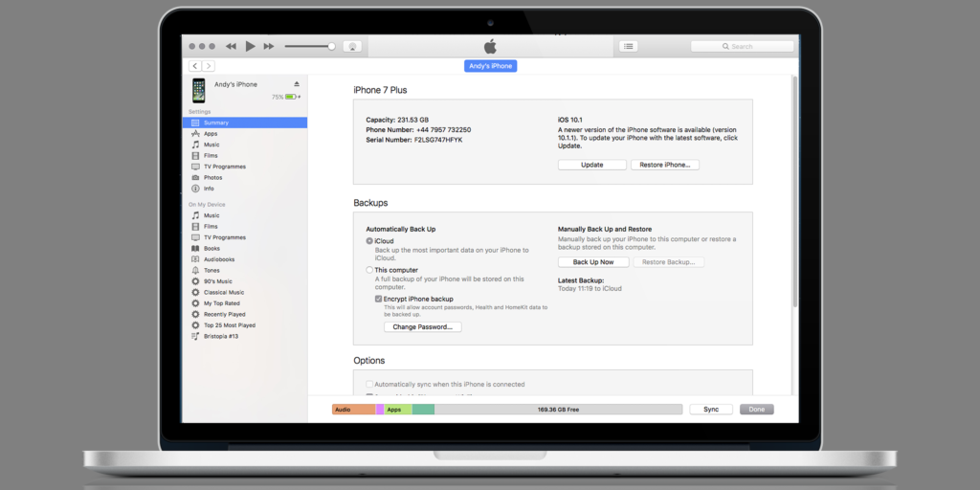Click the Tones bell icon

(195, 271)
